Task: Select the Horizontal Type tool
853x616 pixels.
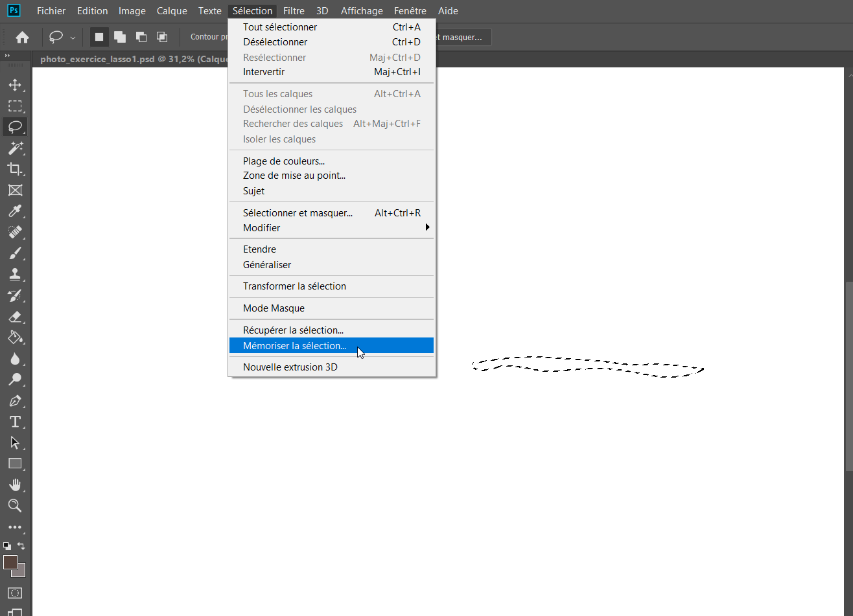Action: (15, 422)
